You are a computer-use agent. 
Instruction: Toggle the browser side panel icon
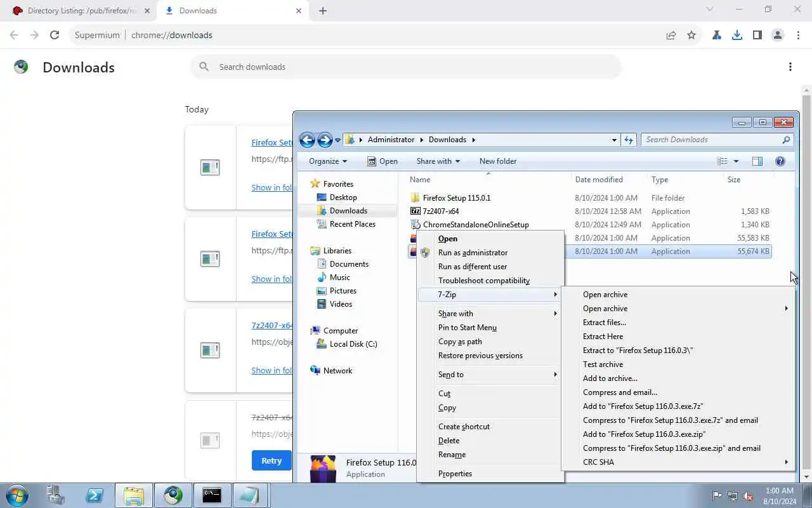coord(757,35)
